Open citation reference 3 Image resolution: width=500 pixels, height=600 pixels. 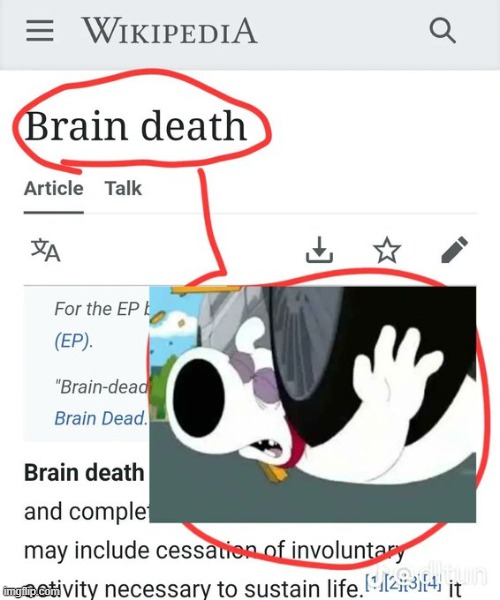coord(412,582)
